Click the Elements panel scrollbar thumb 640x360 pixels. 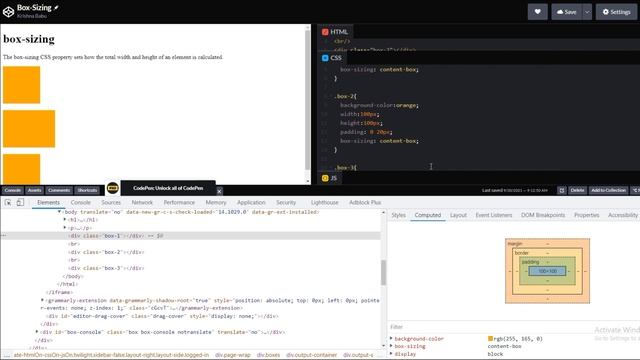[x=383, y=272]
